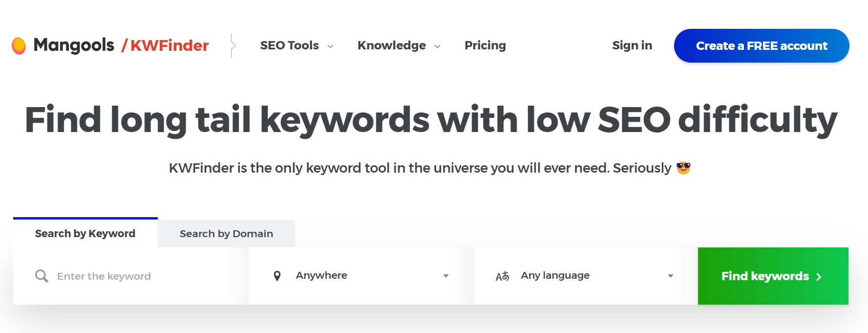Click the Mangools logo icon
Screen dimensions: 868x333
[x=19, y=45]
